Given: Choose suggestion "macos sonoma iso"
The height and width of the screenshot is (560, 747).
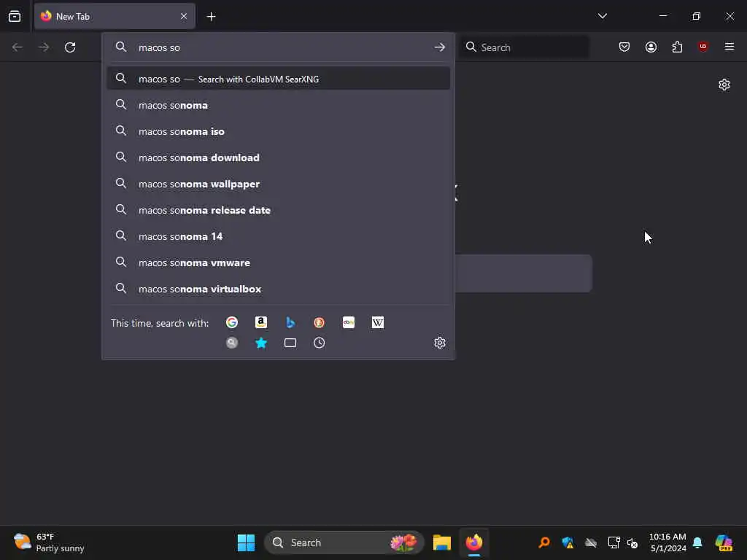Looking at the screenshot, I should coord(278,131).
